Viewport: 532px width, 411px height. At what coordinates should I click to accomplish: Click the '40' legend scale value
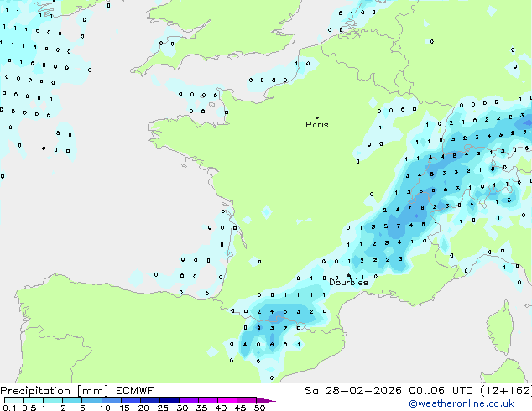(x=221, y=408)
